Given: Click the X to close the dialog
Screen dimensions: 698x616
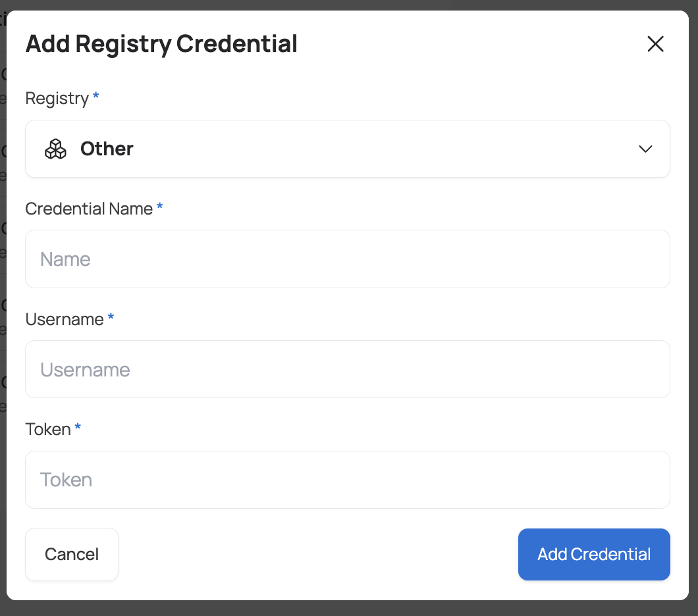Looking at the screenshot, I should (655, 43).
